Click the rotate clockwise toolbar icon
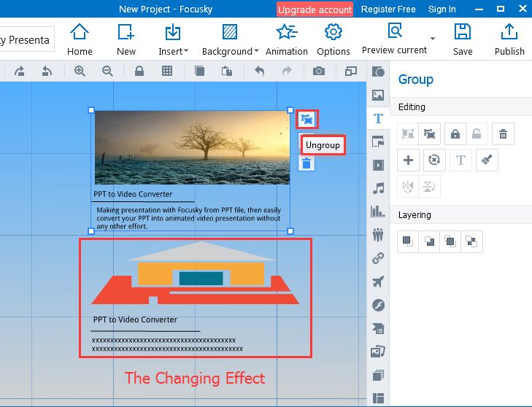The height and width of the screenshot is (407, 532). click(20, 71)
